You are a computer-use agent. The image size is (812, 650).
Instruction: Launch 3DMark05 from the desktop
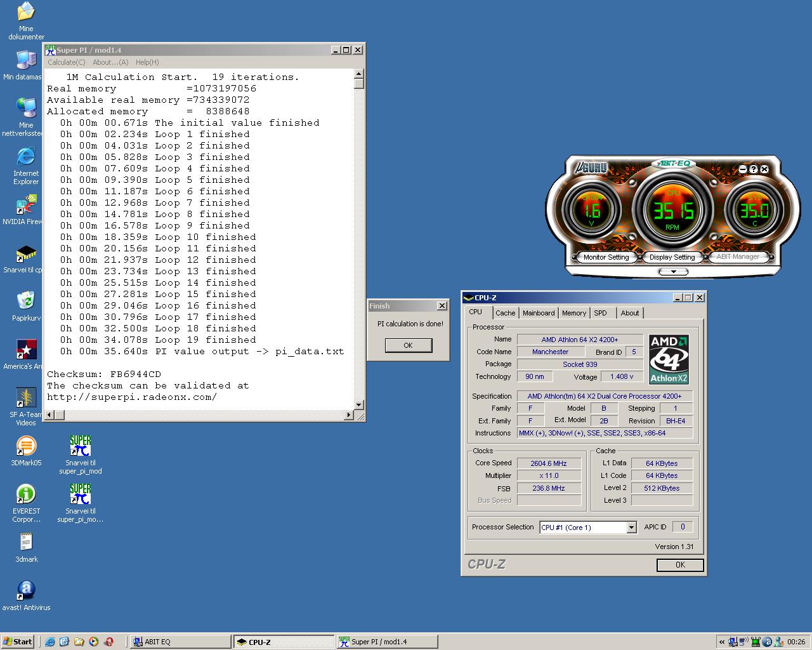click(26, 451)
